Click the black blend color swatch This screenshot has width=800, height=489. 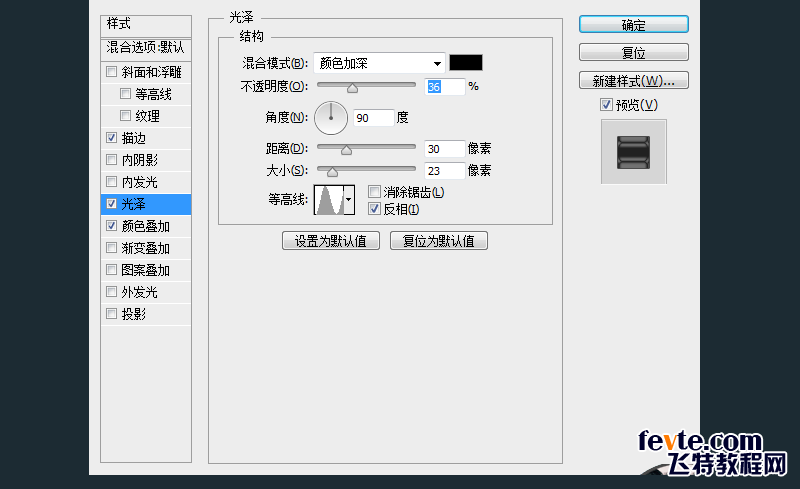pos(466,63)
